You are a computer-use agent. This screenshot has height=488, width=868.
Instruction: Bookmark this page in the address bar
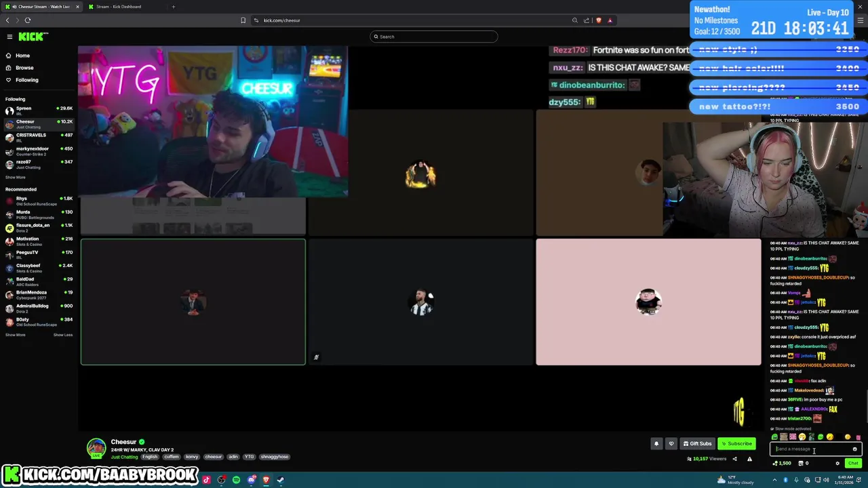[x=243, y=20]
